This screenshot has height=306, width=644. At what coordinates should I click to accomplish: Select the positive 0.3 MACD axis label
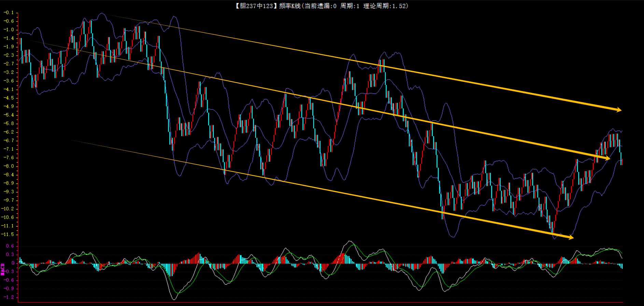(x=10, y=254)
